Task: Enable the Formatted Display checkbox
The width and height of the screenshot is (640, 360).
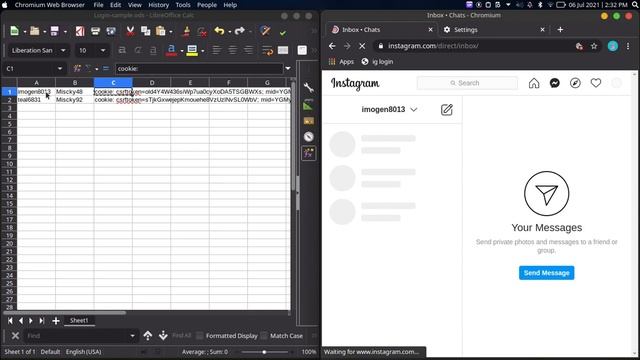Action: [200, 336]
